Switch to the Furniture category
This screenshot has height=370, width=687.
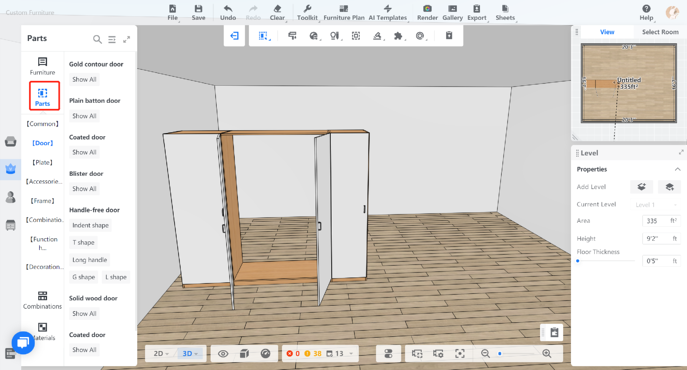[42, 66]
